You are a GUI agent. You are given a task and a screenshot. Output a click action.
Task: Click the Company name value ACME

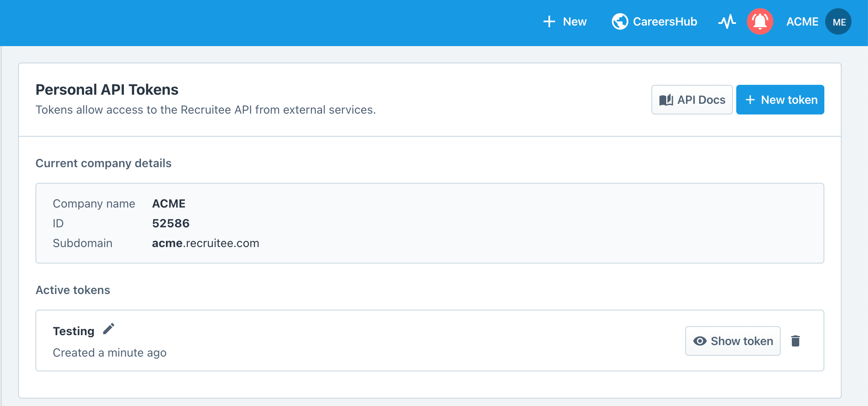pyautogui.click(x=169, y=203)
